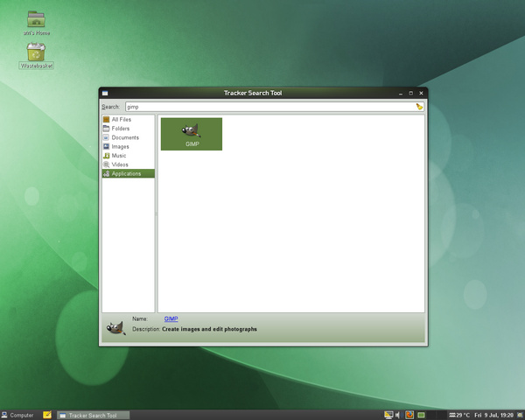
Task: Click the GIMP name link
Action: point(171,318)
